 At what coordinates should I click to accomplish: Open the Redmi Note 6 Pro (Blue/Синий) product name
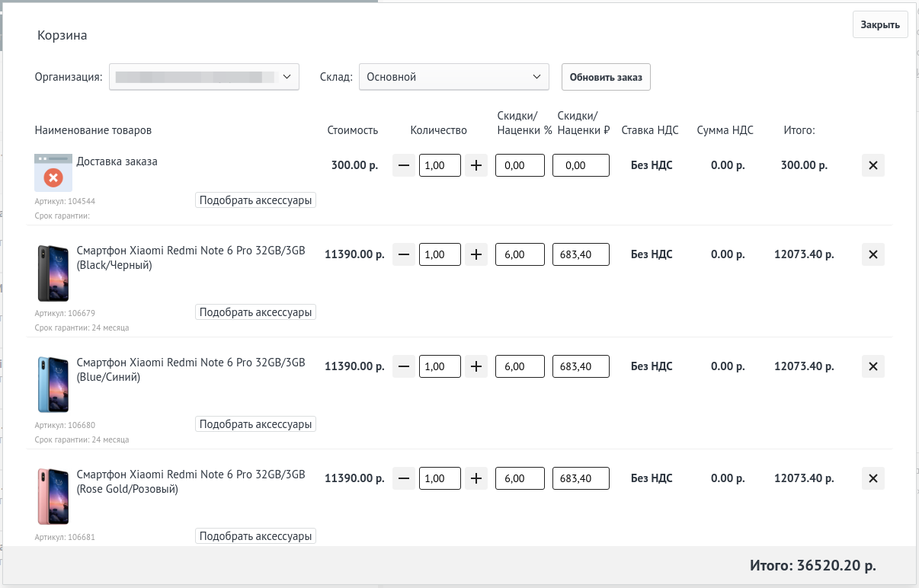tap(191, 370)
